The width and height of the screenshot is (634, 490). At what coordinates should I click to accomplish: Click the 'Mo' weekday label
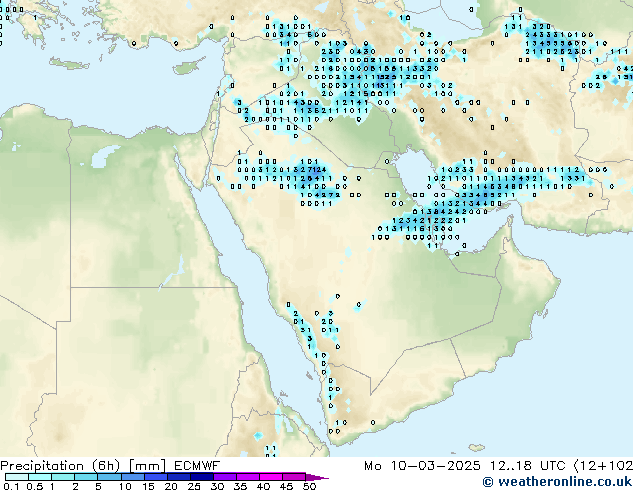(x=372, y=466)
